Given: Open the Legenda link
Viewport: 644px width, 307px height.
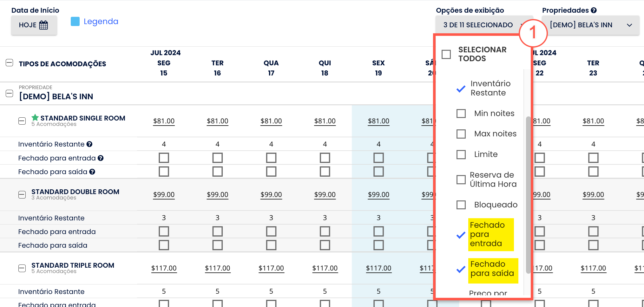Looking at the screenshot, I should tap(101, 21).
